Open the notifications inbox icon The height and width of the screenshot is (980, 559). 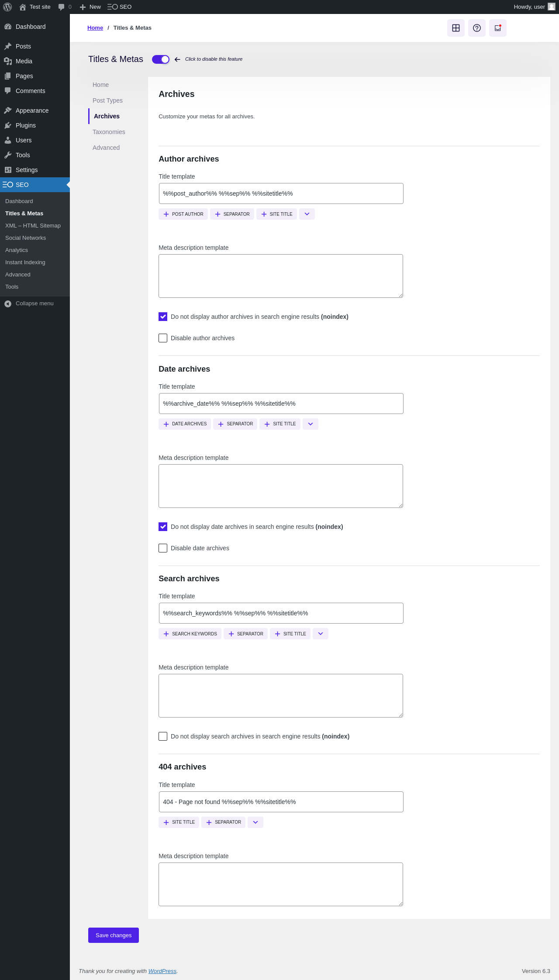497,28
